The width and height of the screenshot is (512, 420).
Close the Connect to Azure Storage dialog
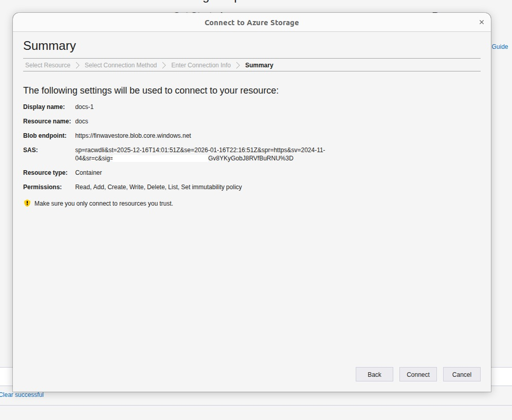coord(481,22)
